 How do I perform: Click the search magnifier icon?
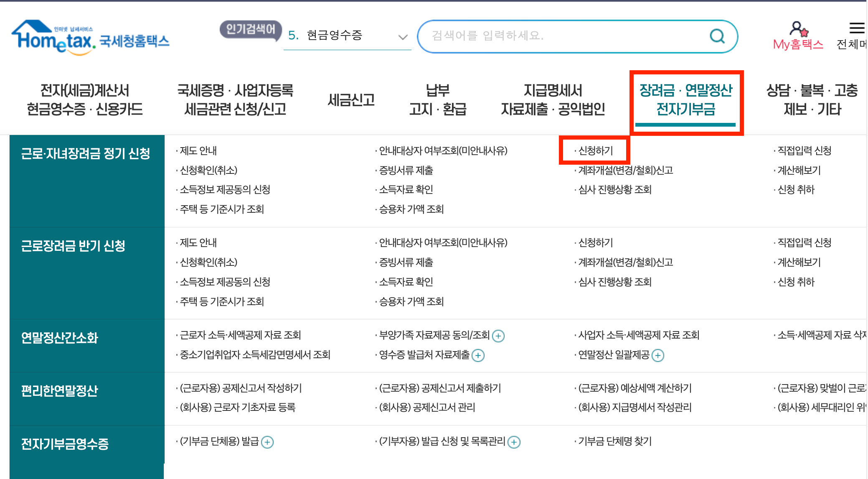(717, 36)
